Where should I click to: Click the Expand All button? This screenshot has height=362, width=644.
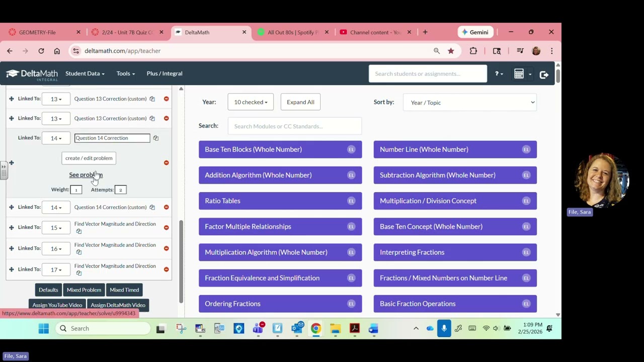pos(300,102)
